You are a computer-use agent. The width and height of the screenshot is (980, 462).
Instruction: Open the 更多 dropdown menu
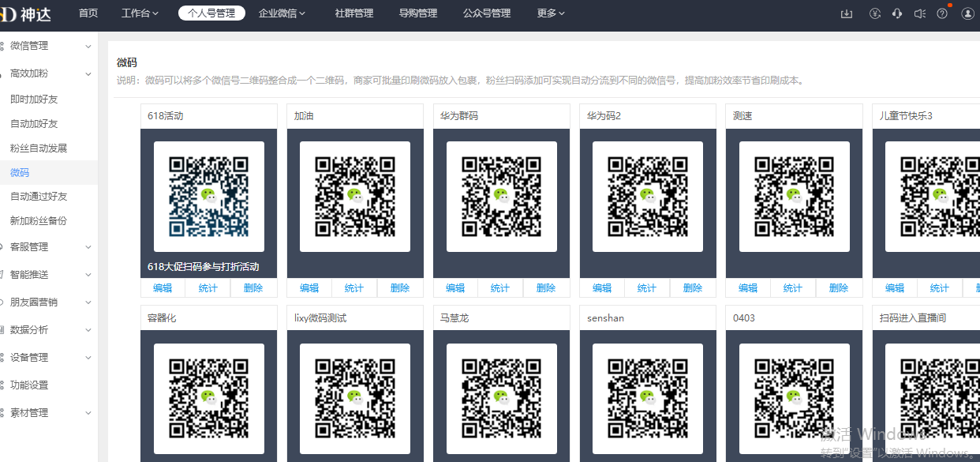click(x=551, y=13)
